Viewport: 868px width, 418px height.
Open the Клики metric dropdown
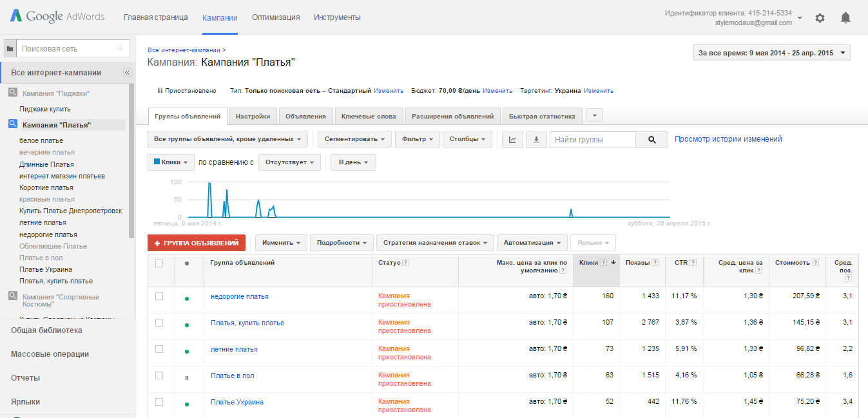click(x=171, y=162)
